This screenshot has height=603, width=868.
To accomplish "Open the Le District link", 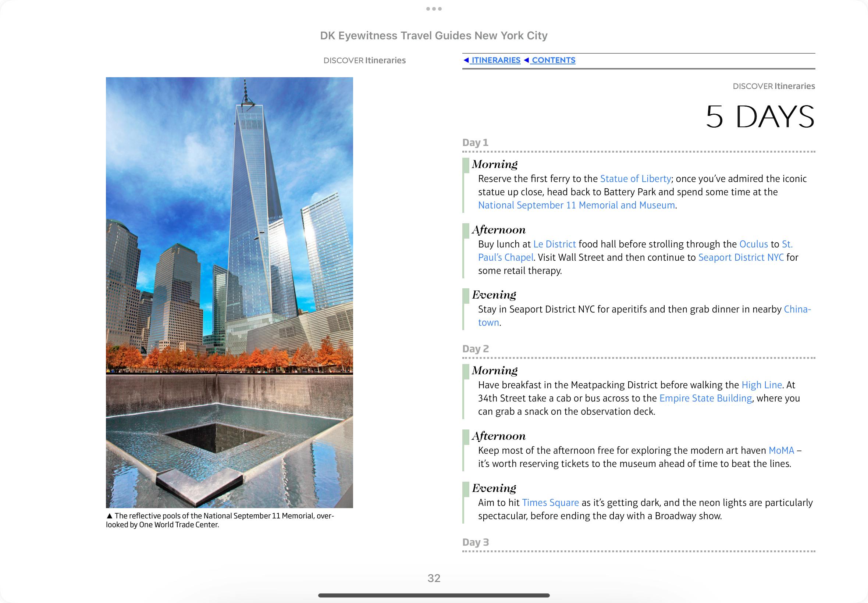I will 554,244.
